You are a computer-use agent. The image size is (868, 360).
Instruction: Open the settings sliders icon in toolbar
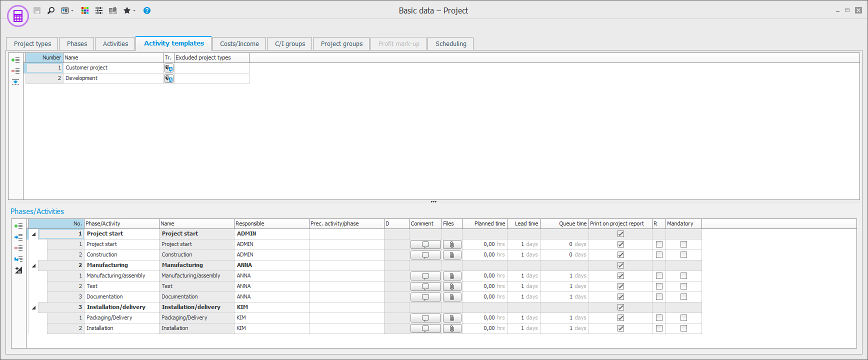99,10
